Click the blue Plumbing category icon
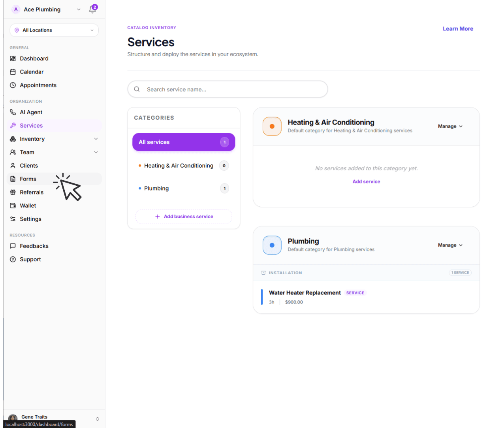 272,245
